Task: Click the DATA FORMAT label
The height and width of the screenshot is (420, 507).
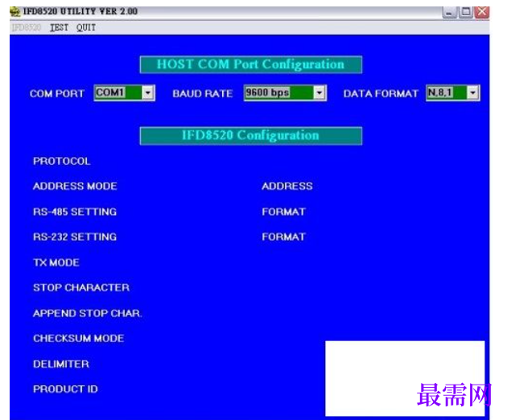Action: coord(381,94)
